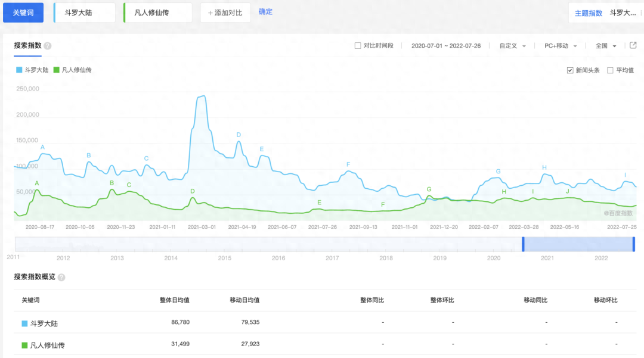Uncheck the 新闻头条 checkbox
Viewport: 644px width, 358px height.
pos(570,70)
